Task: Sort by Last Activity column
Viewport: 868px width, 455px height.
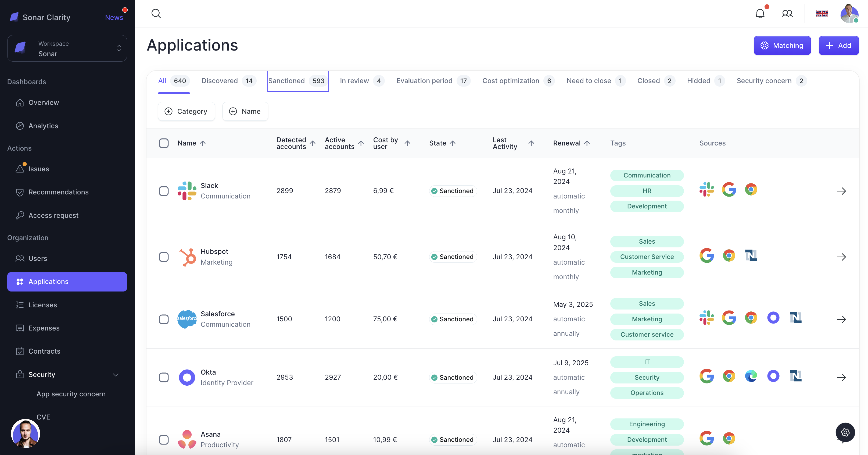Action: coord(531,143)
